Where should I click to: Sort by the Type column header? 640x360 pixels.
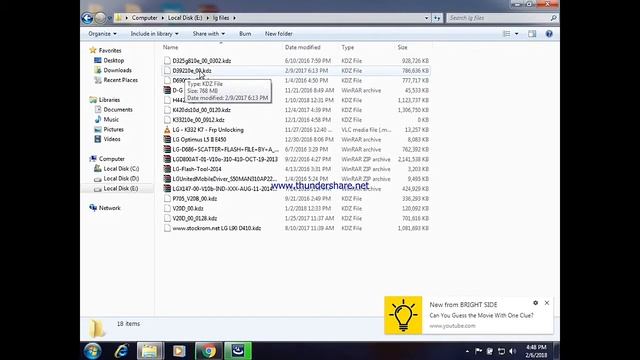click(348, 47)
